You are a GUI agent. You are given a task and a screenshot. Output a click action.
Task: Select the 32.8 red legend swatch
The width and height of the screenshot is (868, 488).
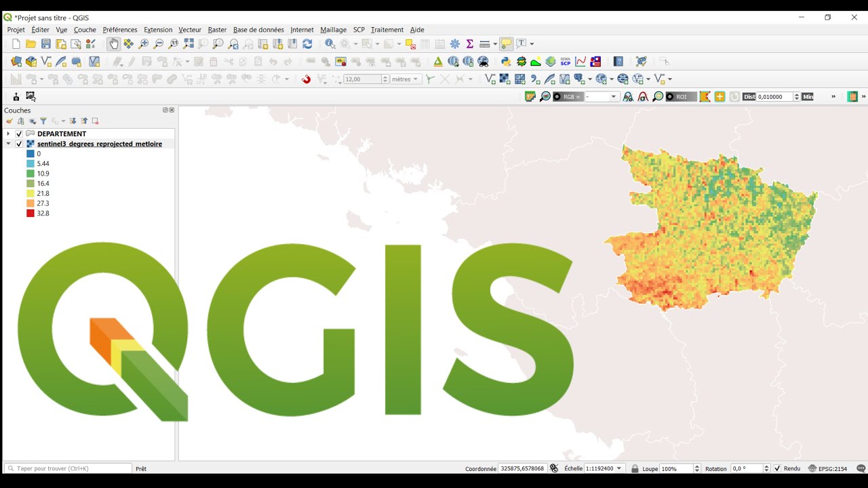(31, 213)
